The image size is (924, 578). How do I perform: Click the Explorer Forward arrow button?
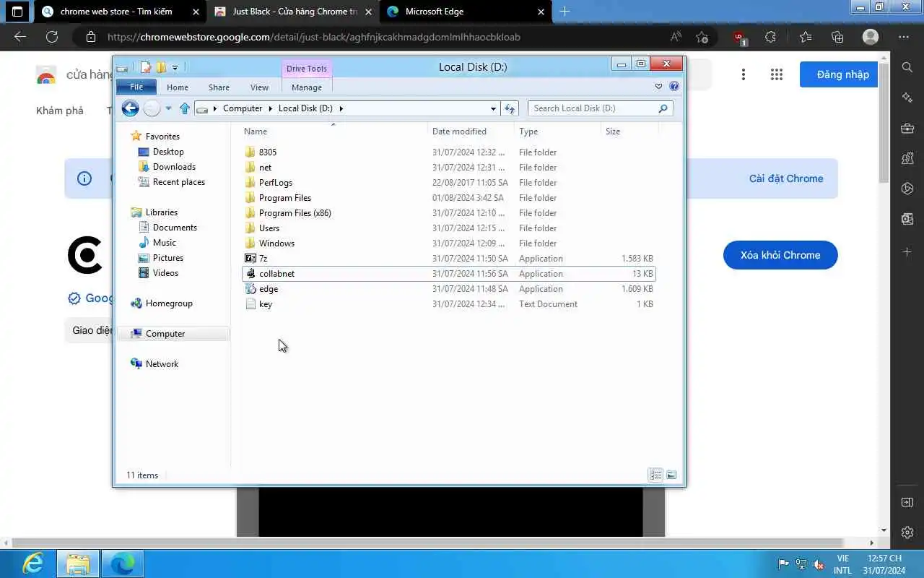152,108
